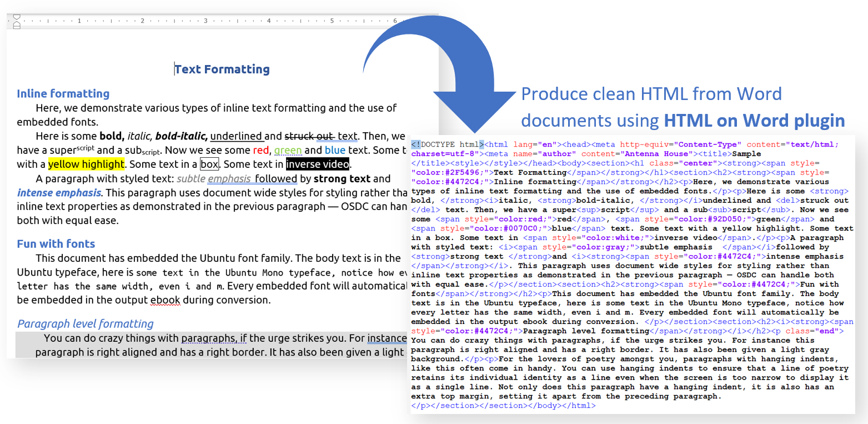Viewport: 868px width, 424px height.
Task: Click the "Produce clean HTML from Word" caption line
Action: tap(651, 94)
